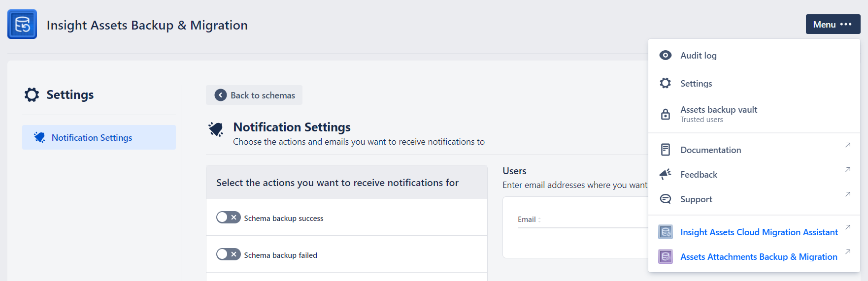Image resolution: width=868 pixels, height=281 pixels.
Task: Click external-link arrow next to Feedback
Action: (848, 169)
